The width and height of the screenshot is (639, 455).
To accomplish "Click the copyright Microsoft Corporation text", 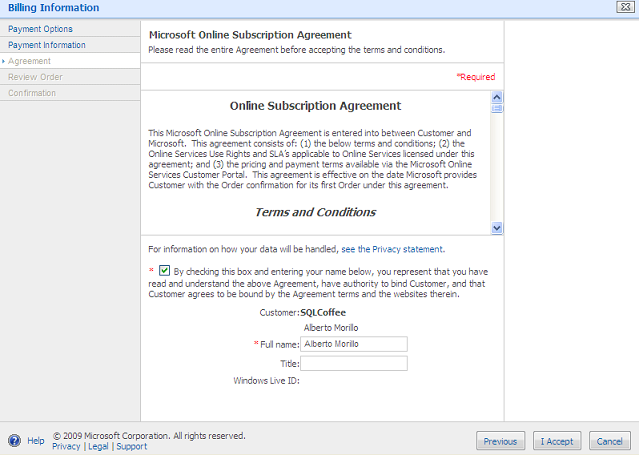I will point(149,436).
